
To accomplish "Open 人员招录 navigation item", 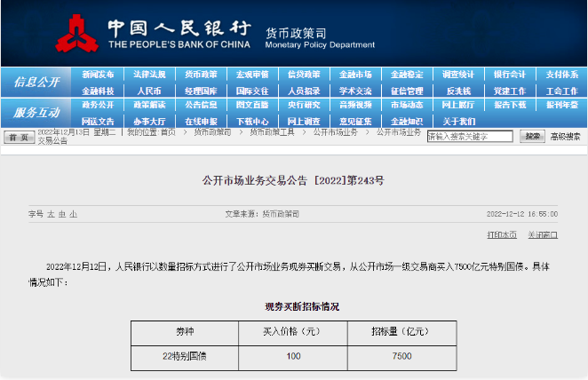I will 304,91.
